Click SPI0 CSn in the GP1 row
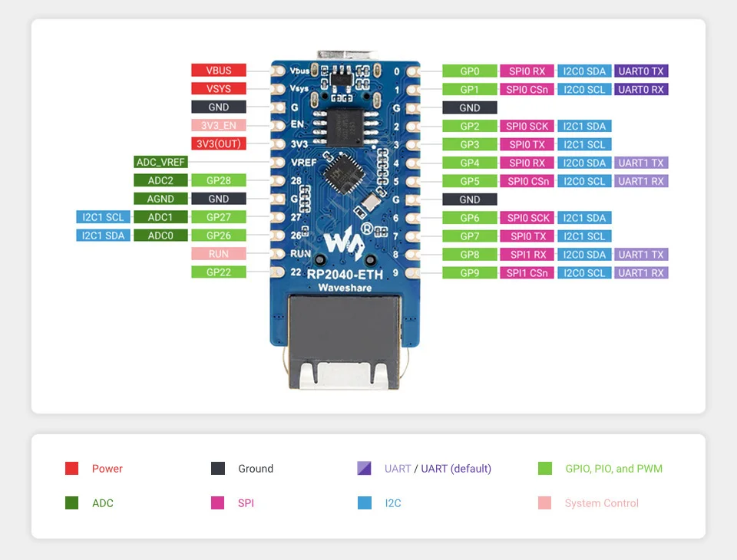The width and height of the screenshot is (737, 560). pyautogui.click(x=527, y=89)
